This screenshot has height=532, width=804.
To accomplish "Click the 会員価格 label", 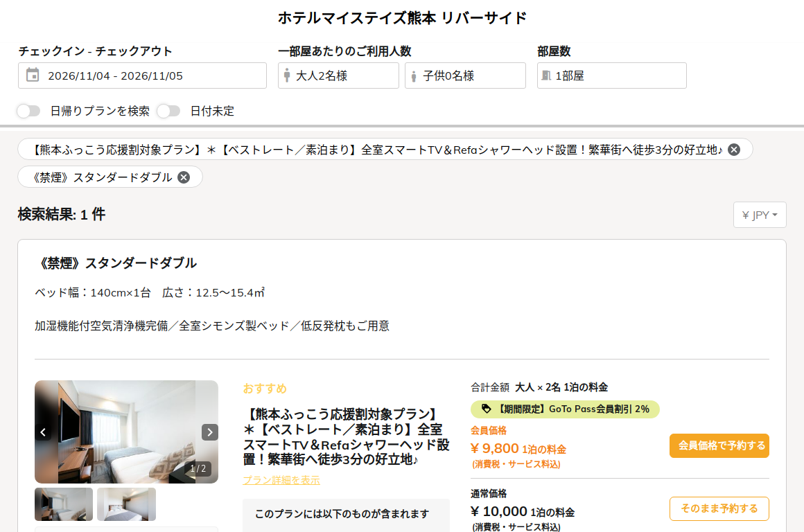I will [x=488, y=431].
